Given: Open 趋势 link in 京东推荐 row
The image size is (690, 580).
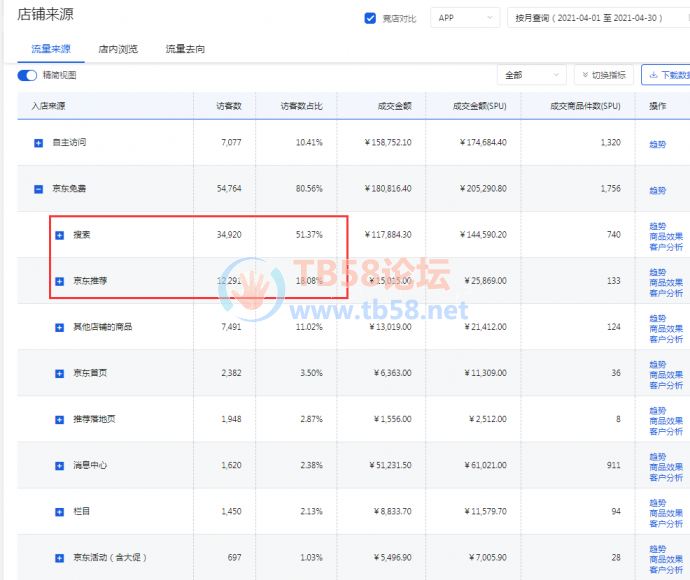Looking at the screenshot, I should coord(657,272).
